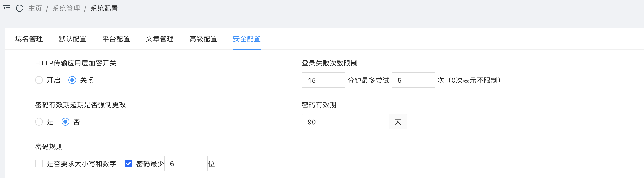The width and height of the screenshot is (644, 178).
Task: Choose 是 for forced password change
Action: [39, 122]
